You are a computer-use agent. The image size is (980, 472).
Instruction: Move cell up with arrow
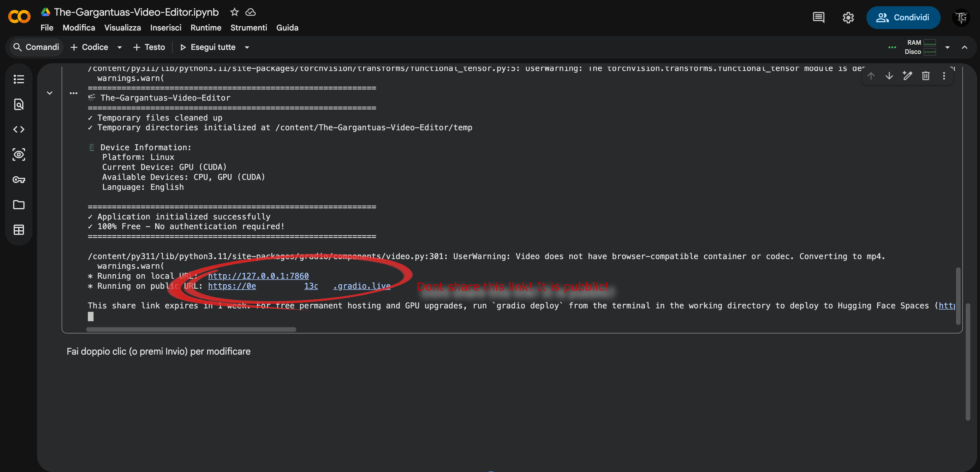point(870,76)
